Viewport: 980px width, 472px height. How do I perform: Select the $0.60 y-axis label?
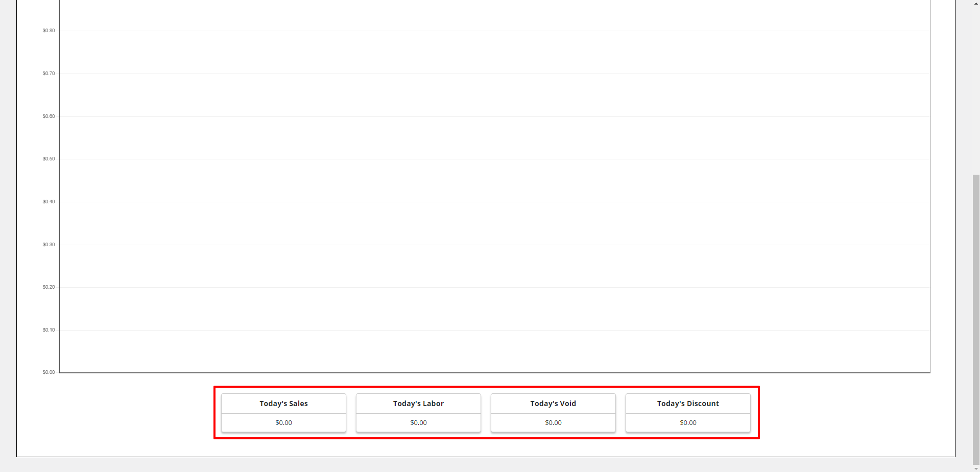[x=49, y=116]
